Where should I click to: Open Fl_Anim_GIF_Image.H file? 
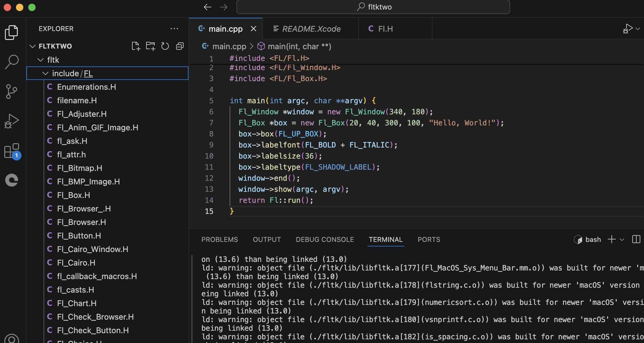click(x=107, y=128)
